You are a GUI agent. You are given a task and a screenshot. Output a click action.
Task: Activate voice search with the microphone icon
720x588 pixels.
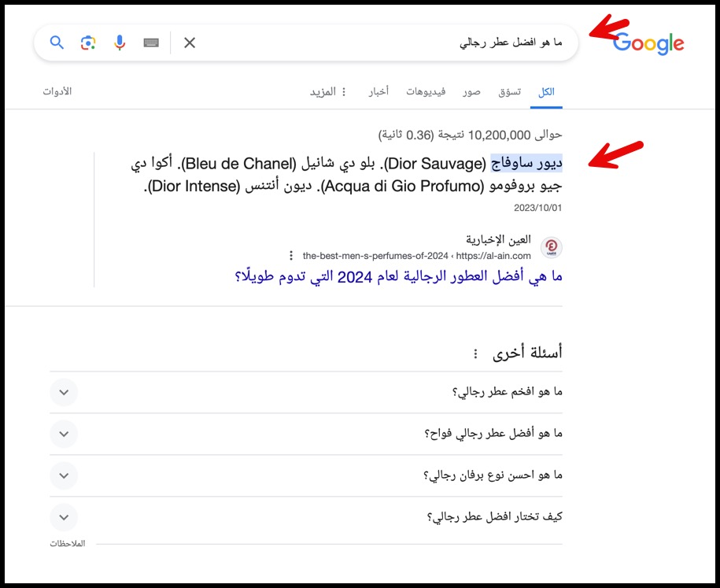120,43
